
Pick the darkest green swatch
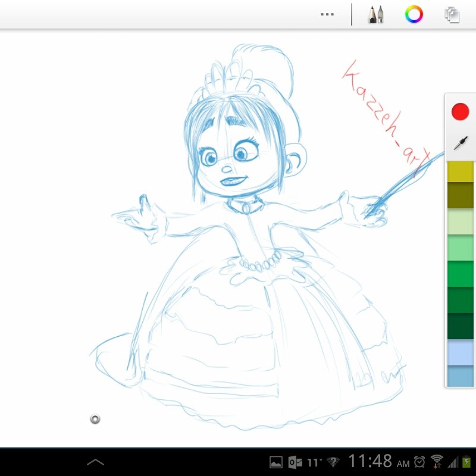click(x=461, y=325)
